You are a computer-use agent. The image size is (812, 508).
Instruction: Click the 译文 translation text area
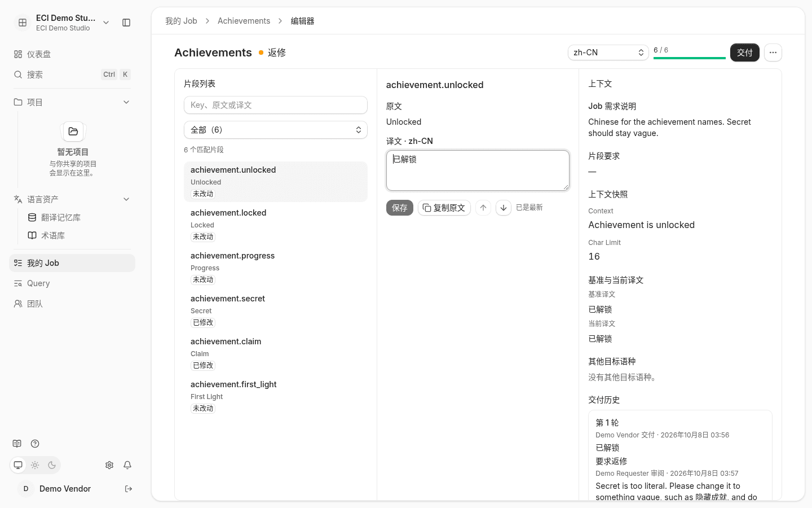coord(478,170)
